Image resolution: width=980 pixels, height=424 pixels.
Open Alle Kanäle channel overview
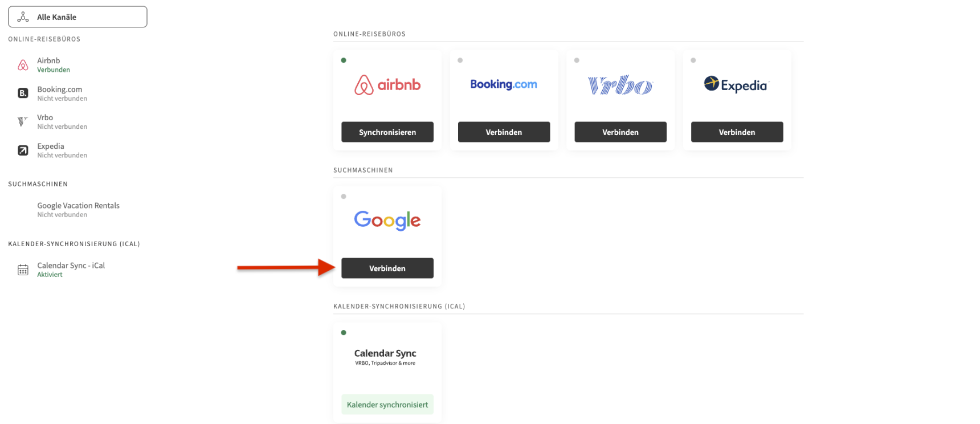(77, 17)
